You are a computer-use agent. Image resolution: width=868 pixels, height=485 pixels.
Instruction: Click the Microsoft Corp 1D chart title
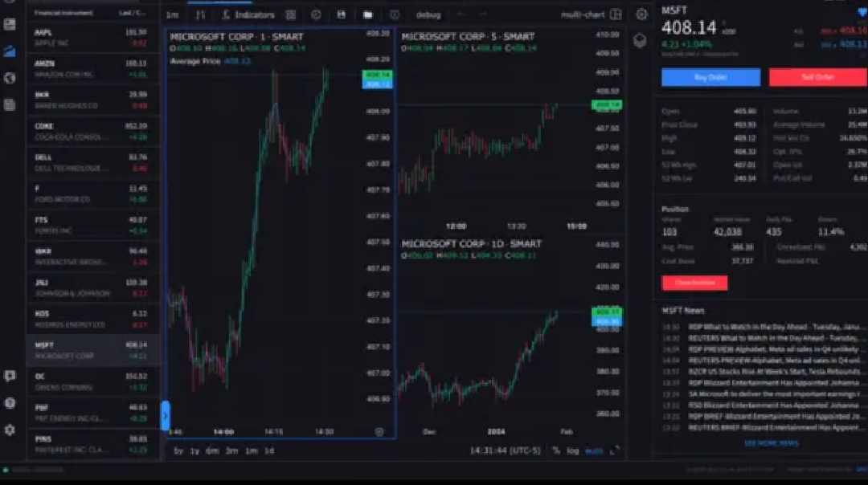[x=472, y=244]
